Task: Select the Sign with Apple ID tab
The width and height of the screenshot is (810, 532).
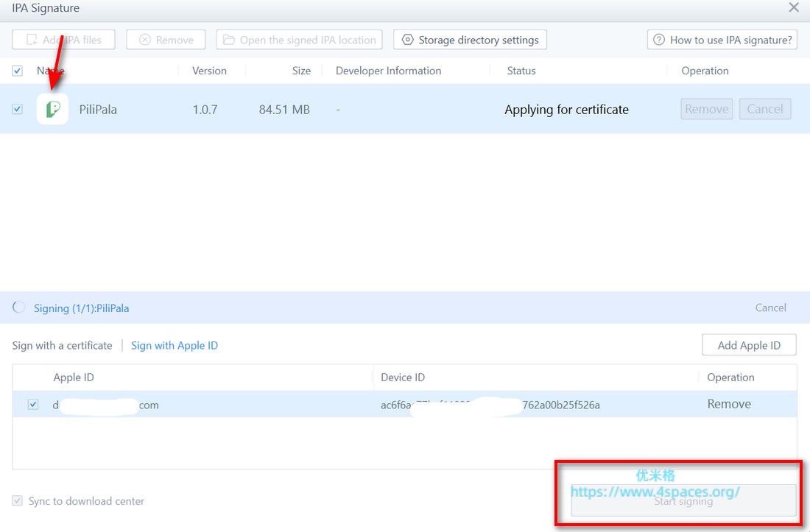Action: (175, 345)
